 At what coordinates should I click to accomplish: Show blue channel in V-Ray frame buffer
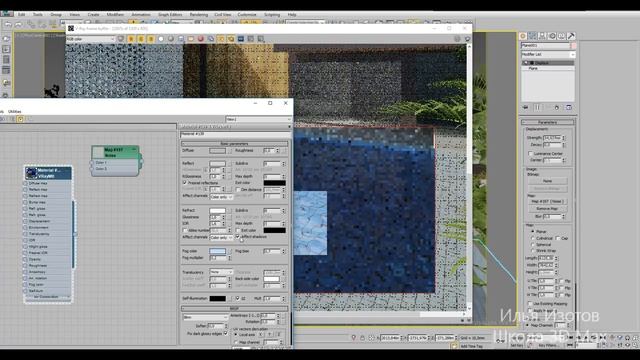(151, 39)
